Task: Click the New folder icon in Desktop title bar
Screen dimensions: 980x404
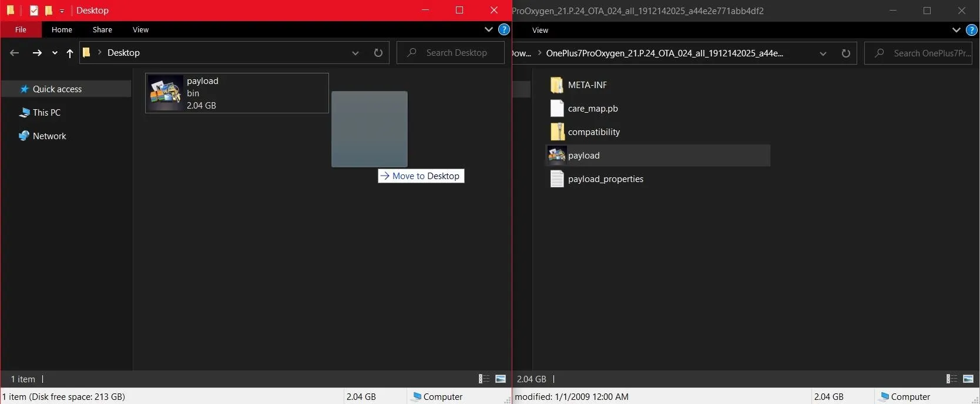Action: click(x=49, y=11)
